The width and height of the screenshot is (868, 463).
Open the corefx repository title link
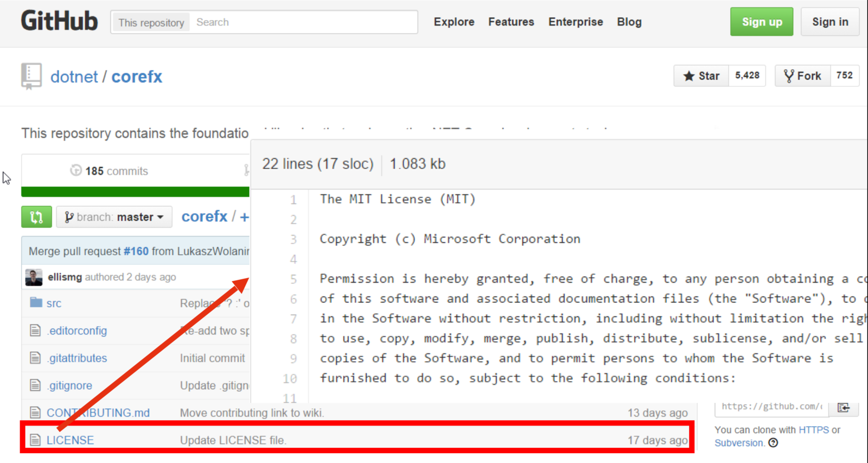coord(137,77)
